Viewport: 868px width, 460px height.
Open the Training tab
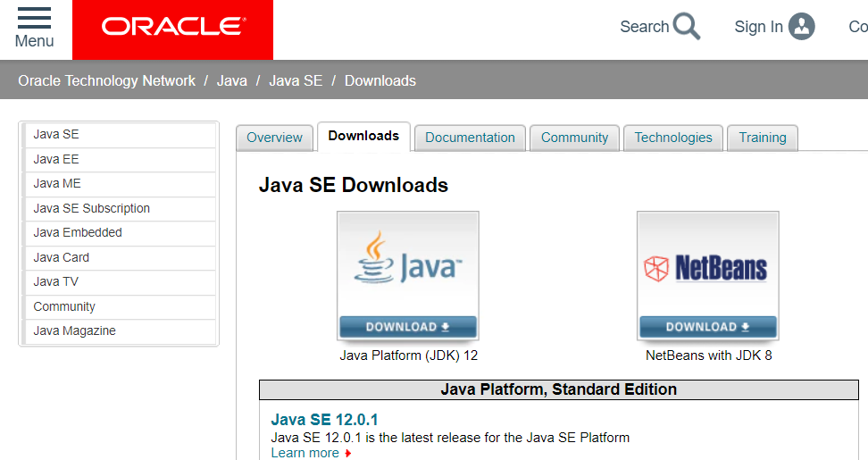[763, 138]
